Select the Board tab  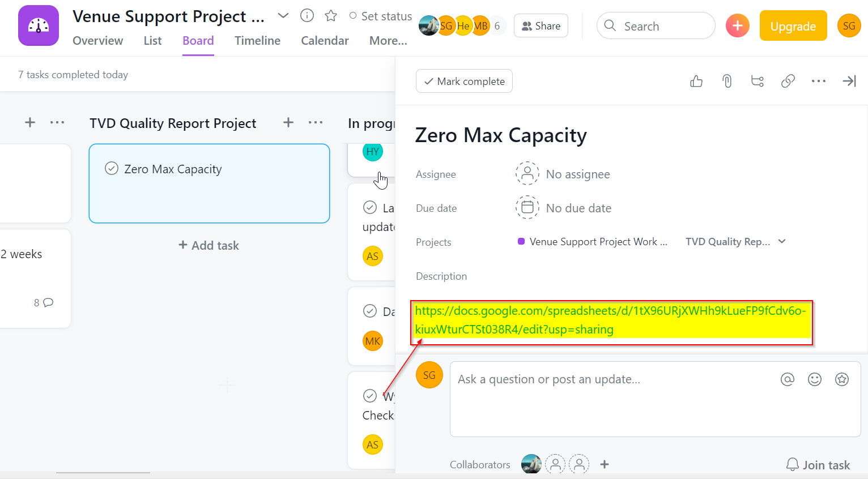tap(198, 41)
